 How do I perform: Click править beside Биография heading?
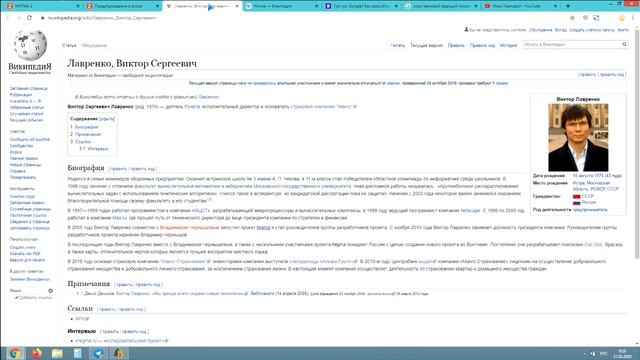[x=118, y=169]
